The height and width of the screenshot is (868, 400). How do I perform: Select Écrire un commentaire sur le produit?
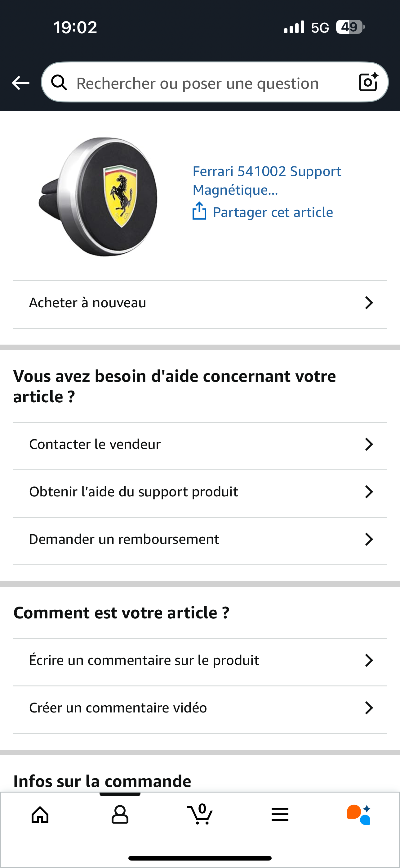144,660
